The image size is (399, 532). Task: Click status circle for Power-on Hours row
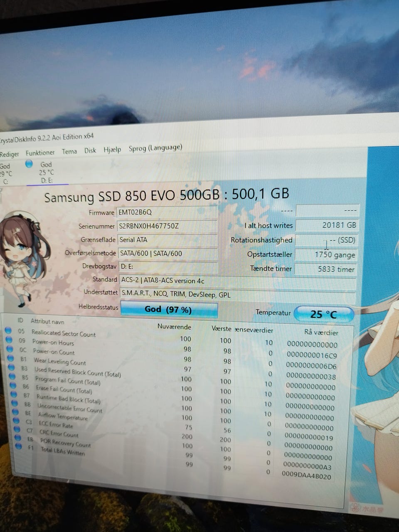point(9,340)
